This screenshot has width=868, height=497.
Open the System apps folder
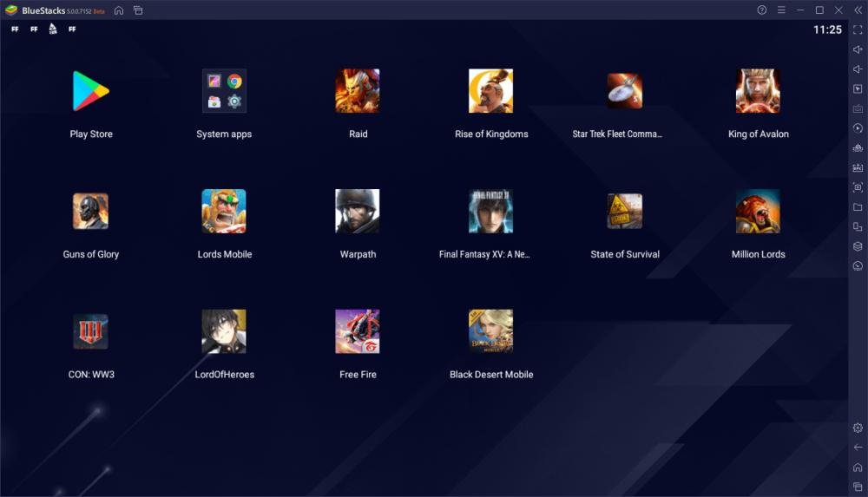coord(224,91)
